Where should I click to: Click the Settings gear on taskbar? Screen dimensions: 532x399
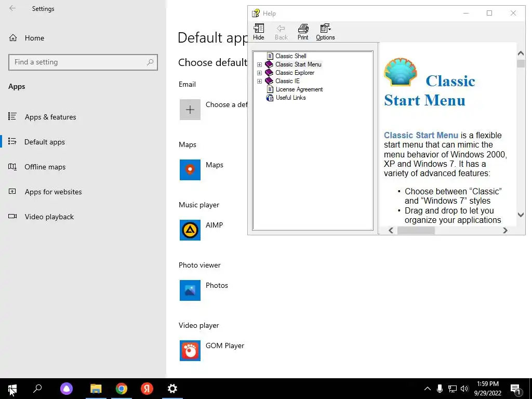[172, 389]
